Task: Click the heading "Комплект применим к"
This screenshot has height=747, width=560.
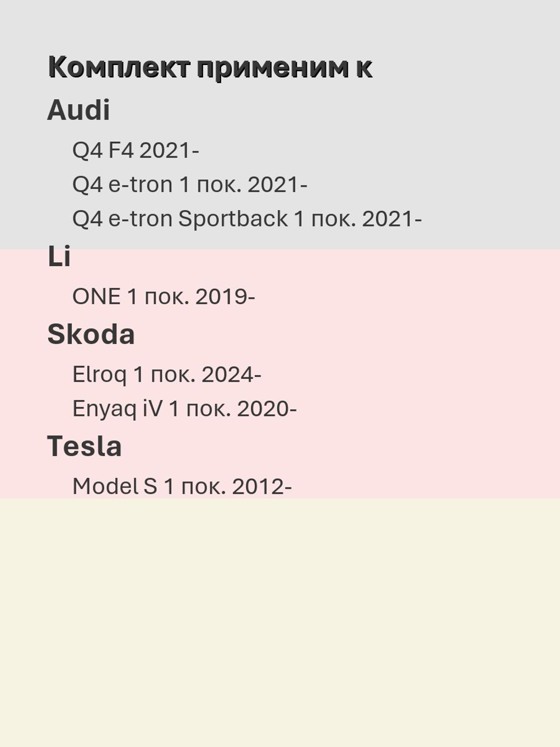Action: tap(210, 67)
